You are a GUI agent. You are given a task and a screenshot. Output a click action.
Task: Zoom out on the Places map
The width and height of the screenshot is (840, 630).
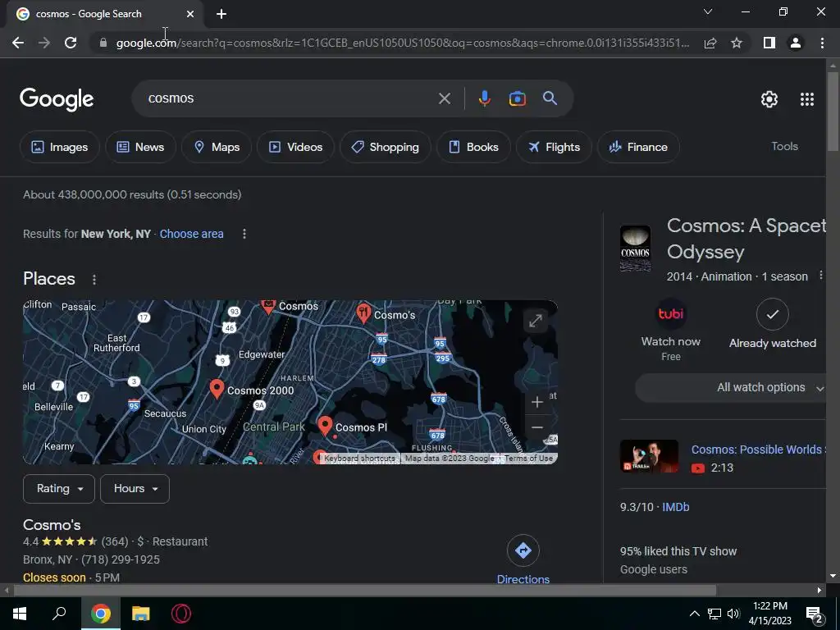click(x=536, y=427)
